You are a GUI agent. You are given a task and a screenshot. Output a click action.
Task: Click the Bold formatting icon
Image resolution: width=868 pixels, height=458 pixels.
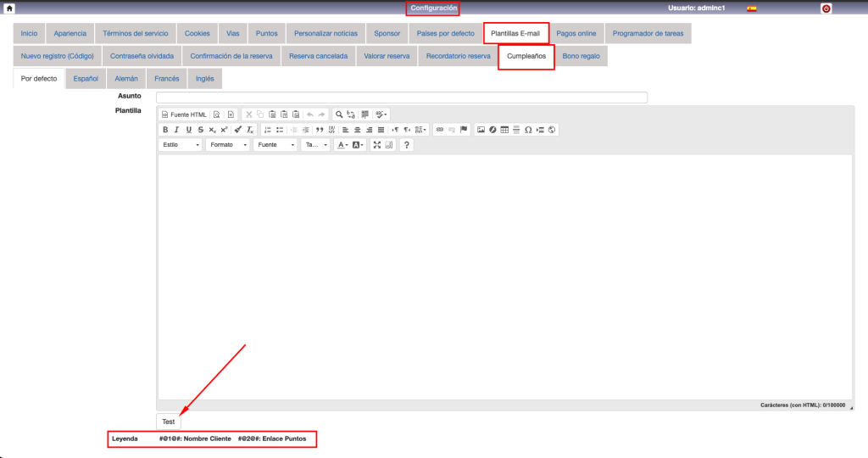coord(165,130)
